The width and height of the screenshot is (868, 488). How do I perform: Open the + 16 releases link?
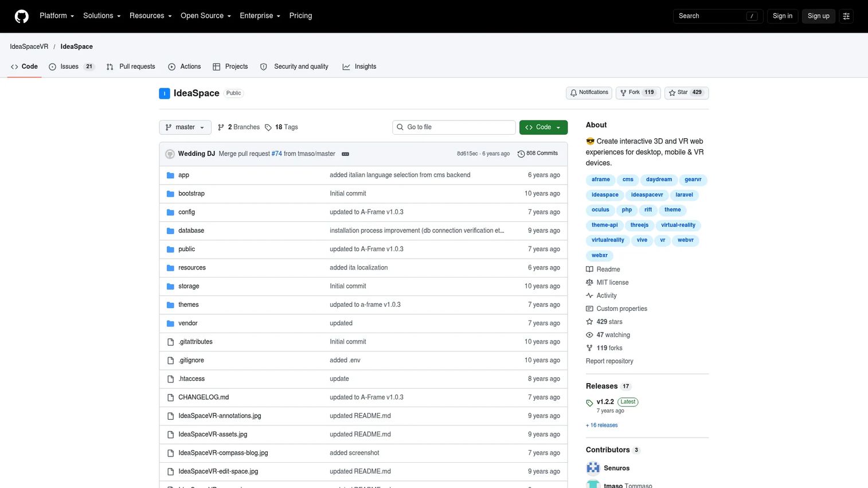(x=601, y=425)
